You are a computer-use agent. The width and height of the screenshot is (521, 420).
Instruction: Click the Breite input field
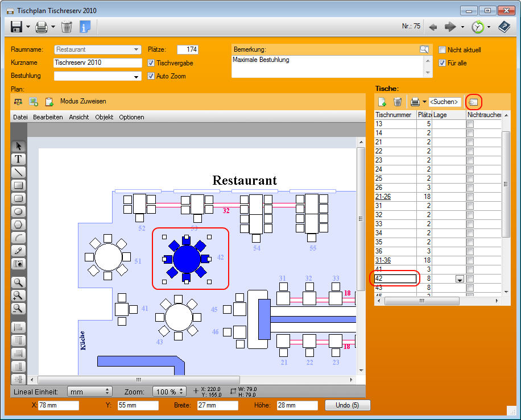pyautogui.click(x=217, y=405)
